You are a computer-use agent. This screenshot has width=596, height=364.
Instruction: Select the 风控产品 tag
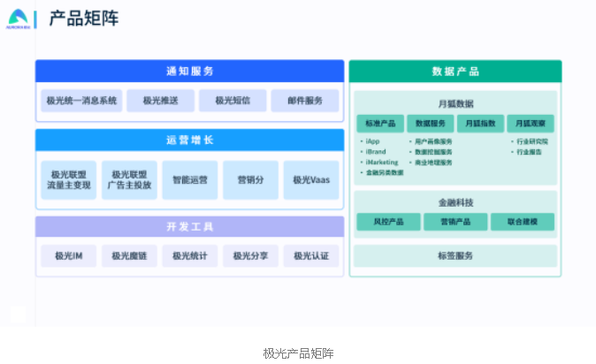click(x=388, y=222)
